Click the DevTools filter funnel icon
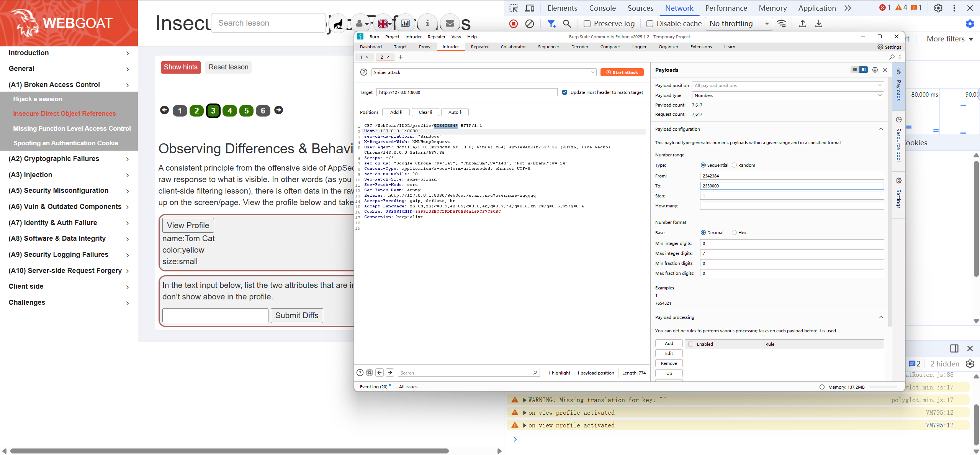The image size is (980, 455). click(551, 24)
